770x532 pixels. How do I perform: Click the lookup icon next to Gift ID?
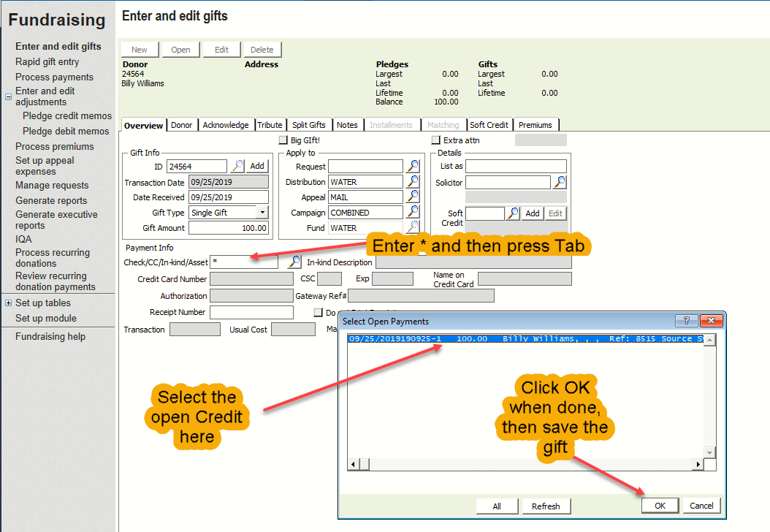[x=237, y=167]
